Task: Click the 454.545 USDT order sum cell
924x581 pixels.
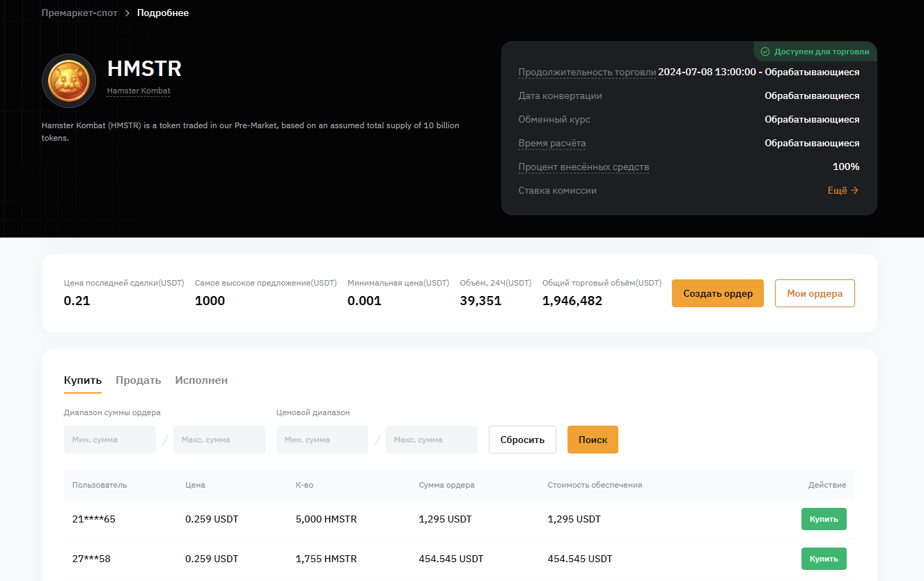Action: [x=451, y=559]
